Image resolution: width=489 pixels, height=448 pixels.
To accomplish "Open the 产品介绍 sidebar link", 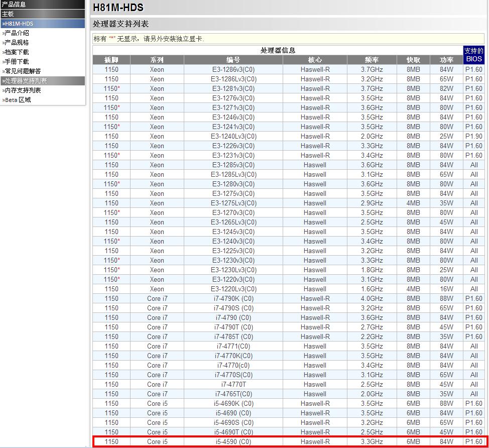I will point(17,33).
